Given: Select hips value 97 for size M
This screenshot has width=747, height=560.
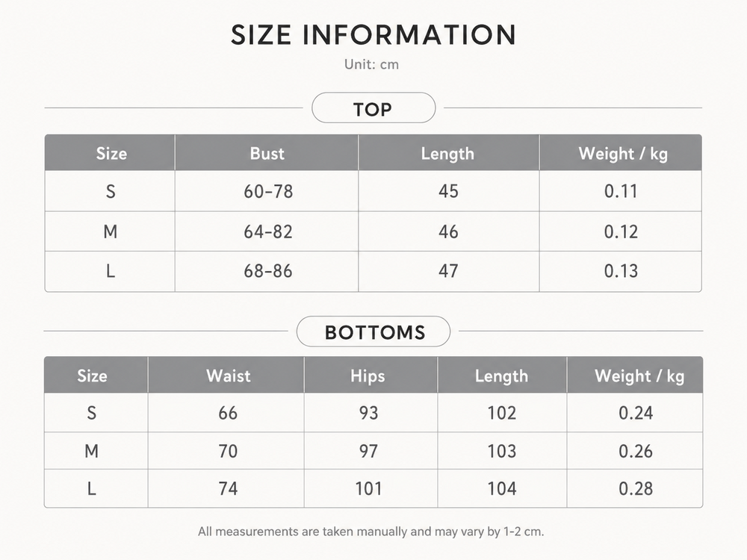Looking at the screenshot, I should pyautogui.click(x=368, y=451).
